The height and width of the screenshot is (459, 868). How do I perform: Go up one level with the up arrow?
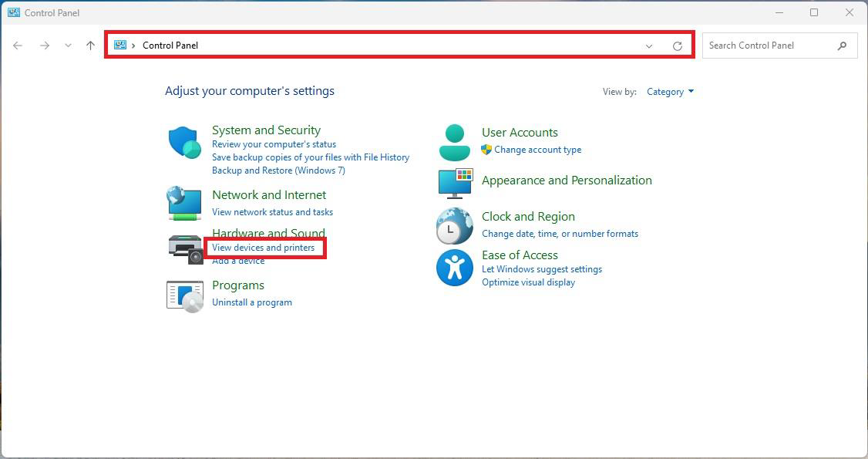click(90, 46)
